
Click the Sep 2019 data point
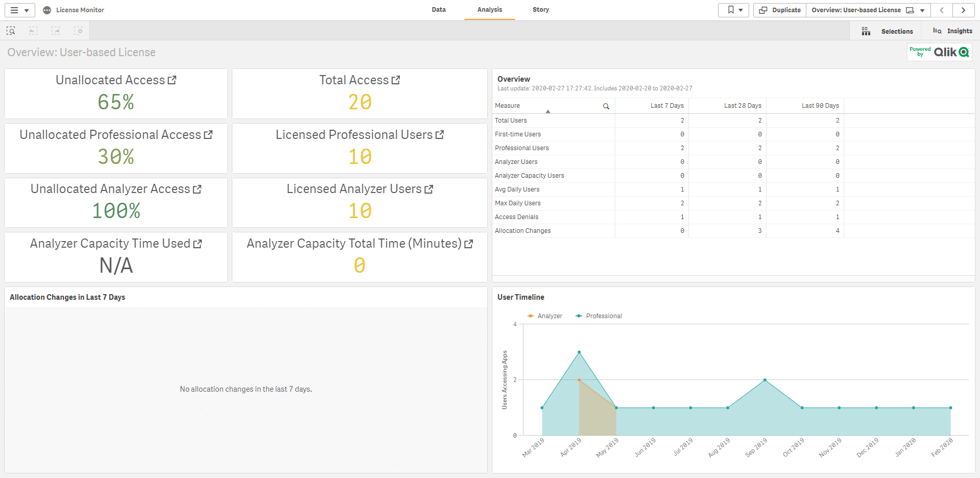click(764, 380)
